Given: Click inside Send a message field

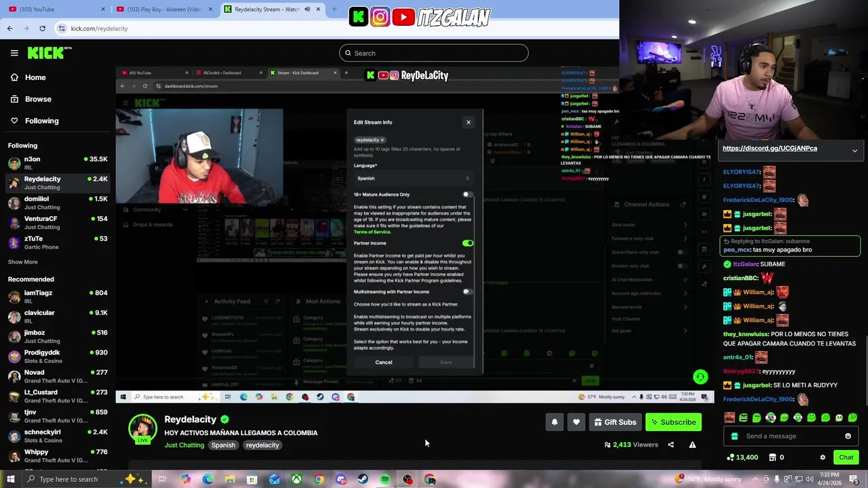Looking at the screenshot, I should pyautogui.click(x=791, y=436).
